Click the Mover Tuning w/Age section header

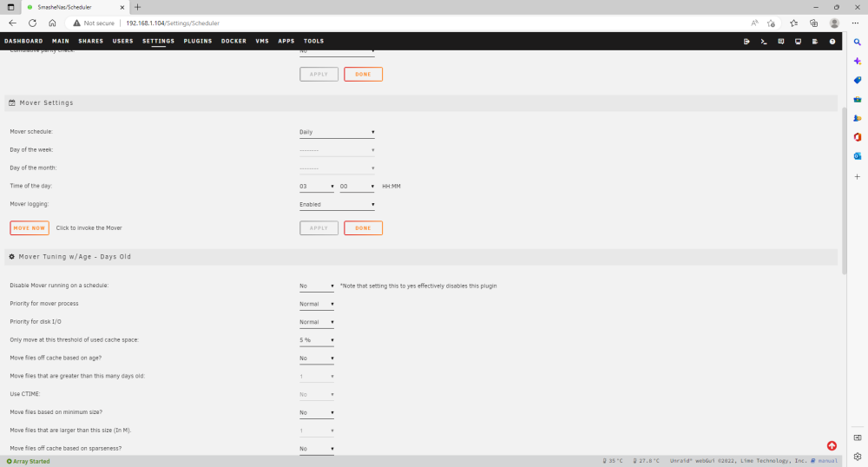(x=421, y=257)
